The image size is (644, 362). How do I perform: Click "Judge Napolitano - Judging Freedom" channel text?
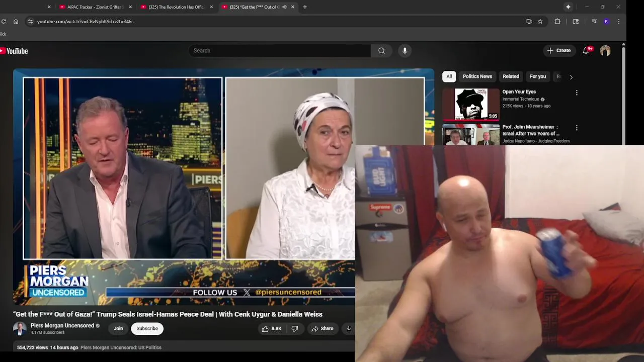[x=536, y=141]
